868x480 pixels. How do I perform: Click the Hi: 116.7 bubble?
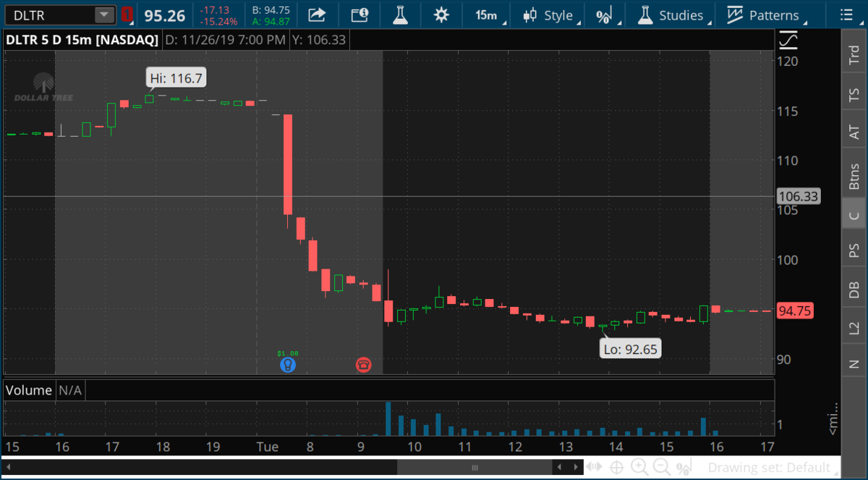pos(176,77)
